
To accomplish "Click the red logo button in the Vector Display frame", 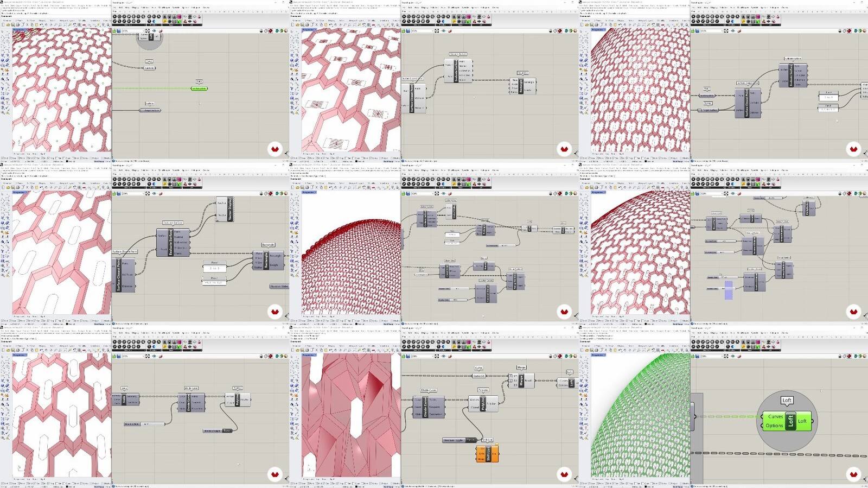I will pos(275,312).
